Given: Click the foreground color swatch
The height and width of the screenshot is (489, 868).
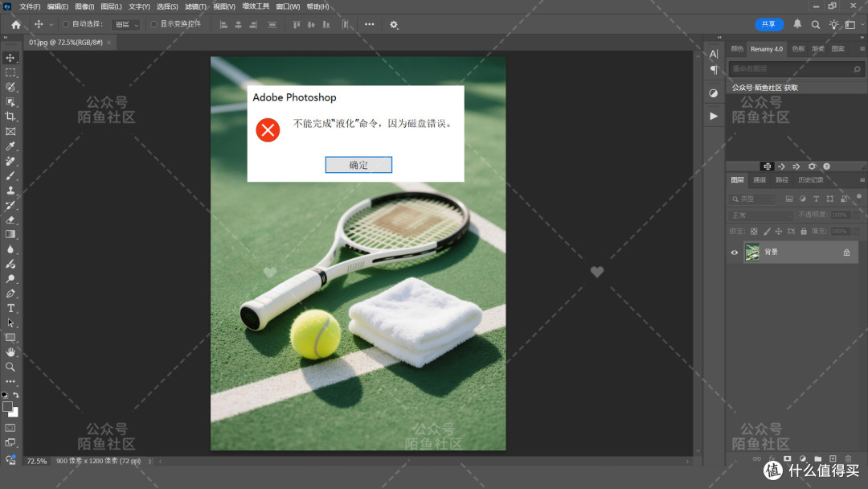Looking at the screenshot, I should (7, 406).
